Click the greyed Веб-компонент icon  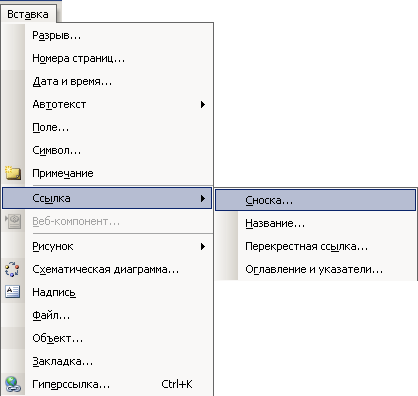tap(13, 221)
